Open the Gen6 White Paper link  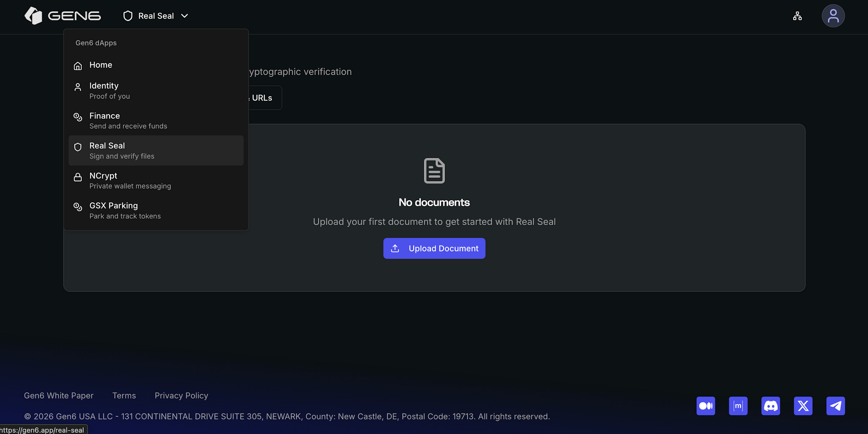58,396
